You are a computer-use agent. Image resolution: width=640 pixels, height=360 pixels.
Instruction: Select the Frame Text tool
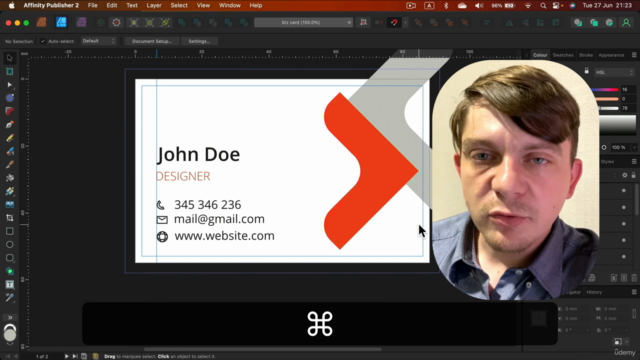[x=10, y=284]
